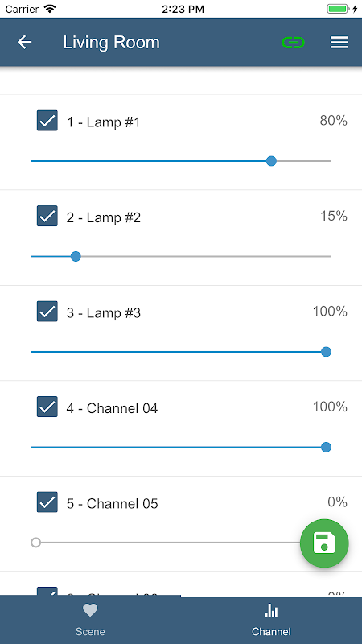Click the Living Room title text

point(111,43)
